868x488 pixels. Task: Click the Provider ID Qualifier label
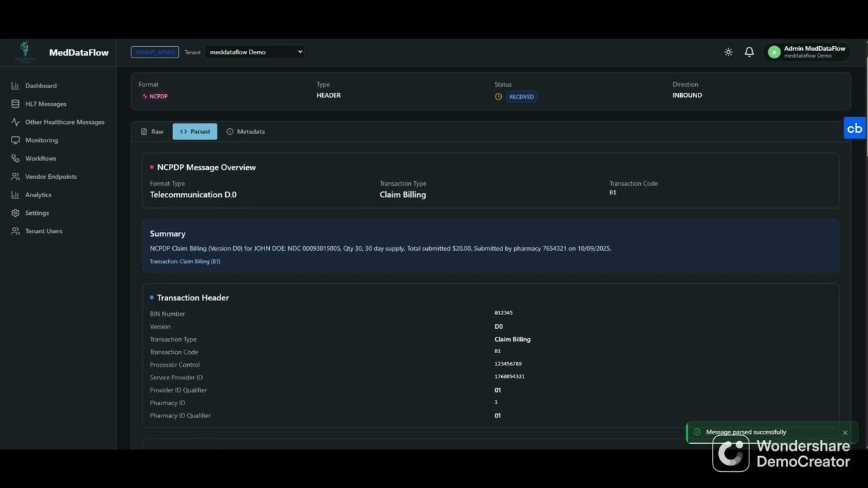tap(178, 390)
